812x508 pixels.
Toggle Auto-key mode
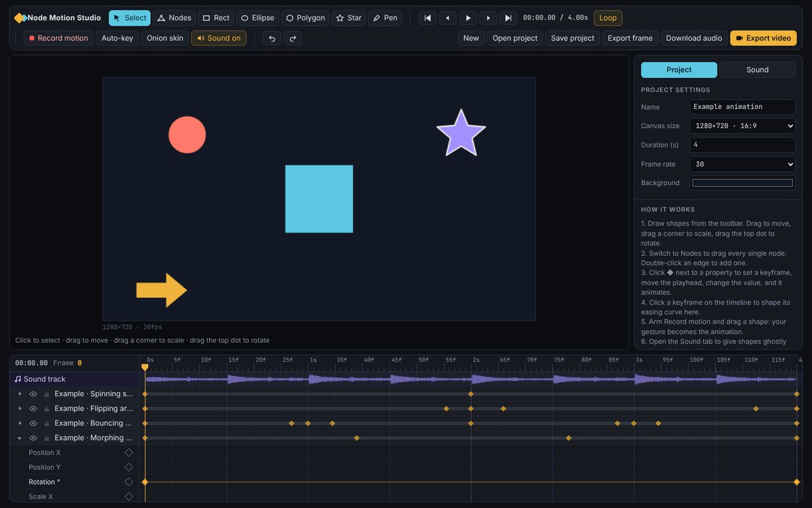117,38
